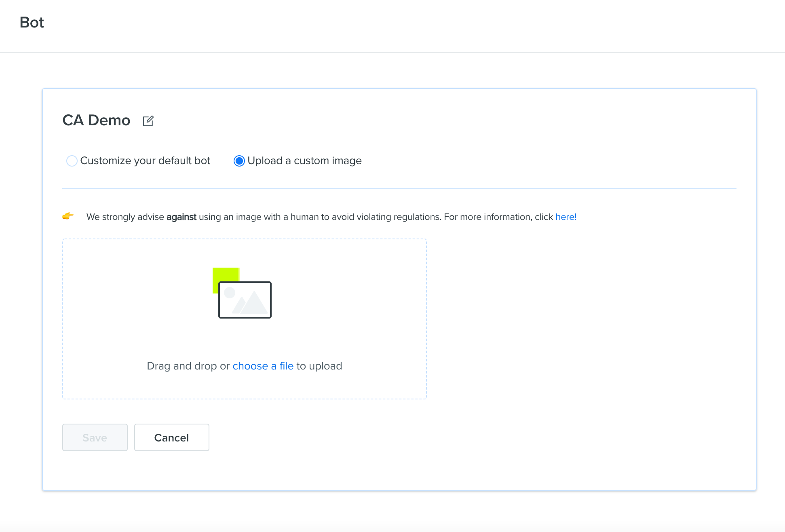Click the 'CA Demo' bot name heading
785x532 pixels.
click(x=96, y=120)
